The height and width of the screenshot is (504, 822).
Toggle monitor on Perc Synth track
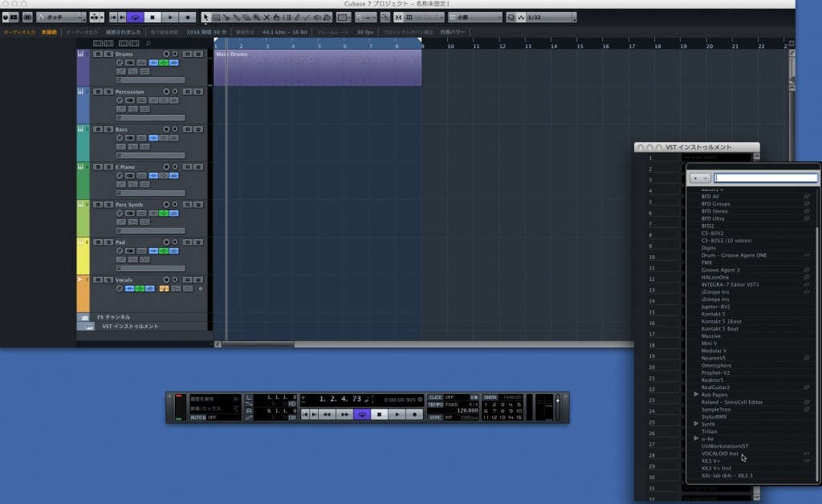point(174,205)
